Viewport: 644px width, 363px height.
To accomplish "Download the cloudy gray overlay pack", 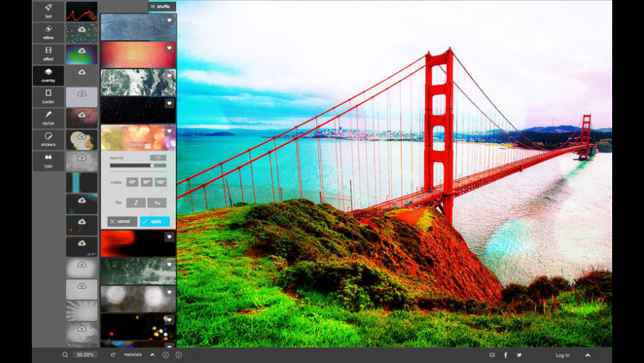I will click(81, 329).
